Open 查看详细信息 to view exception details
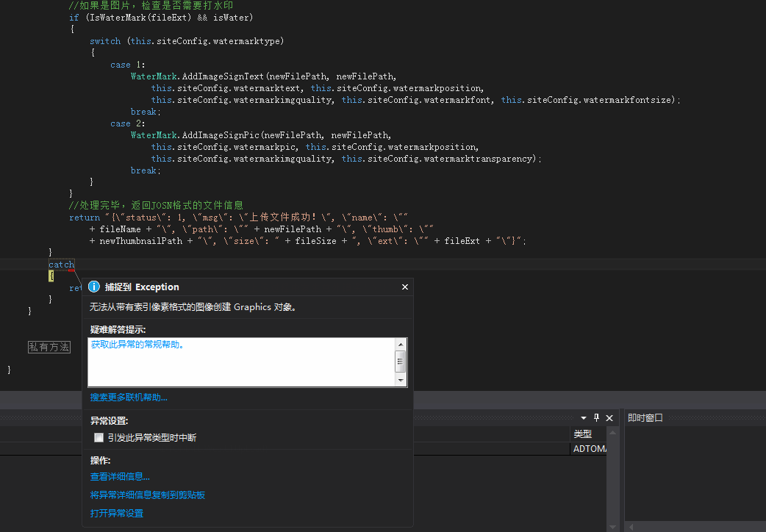Screen dimensions: 766x532 tap(120, 477)
